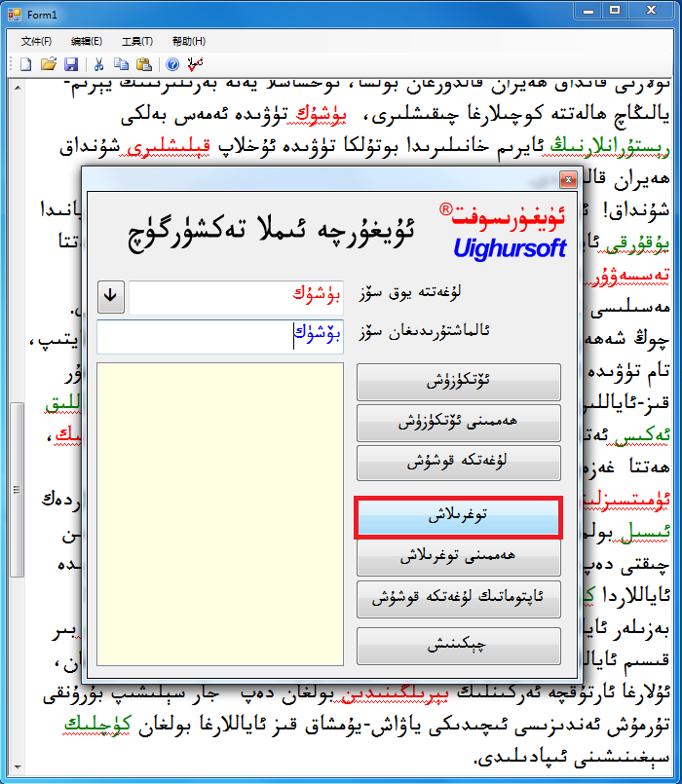The height and width of the screenshot is (784, 682).
Task: Click the ھەممىنى ئۆتكۈزۈش (skip all) button
Action: click(459, 423)
